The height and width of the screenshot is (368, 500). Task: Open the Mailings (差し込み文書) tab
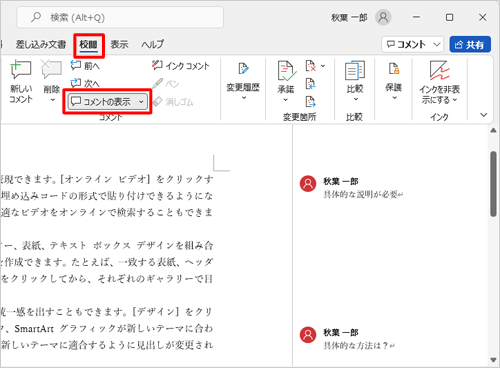click(x=41, y=44)
